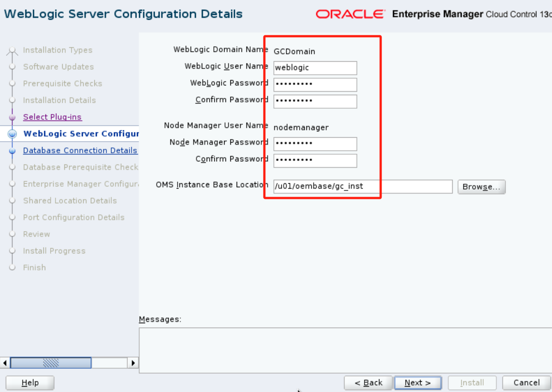The image size is (552, 392).
Task: Cancel the installation wizard
Action: [x=527, y=383]
